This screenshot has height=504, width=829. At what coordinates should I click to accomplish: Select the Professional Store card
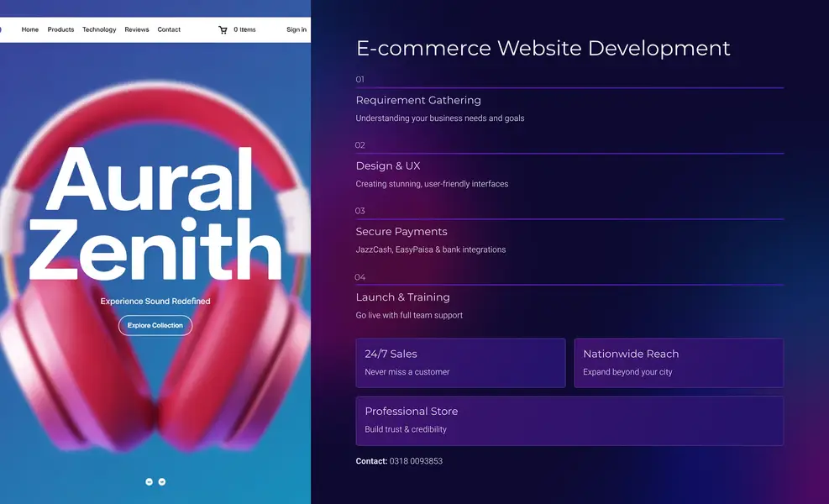(569, 420)
